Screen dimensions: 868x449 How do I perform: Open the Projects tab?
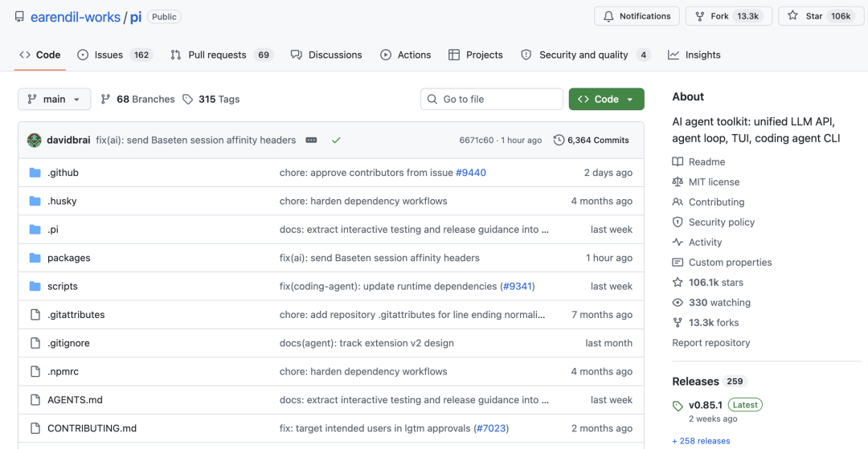[x=476, y=55]
